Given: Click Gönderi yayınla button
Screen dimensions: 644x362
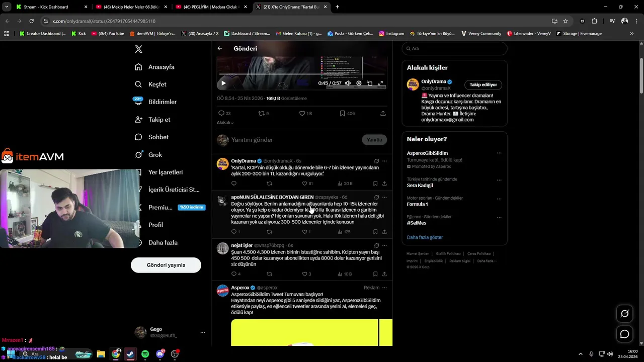Looking at the screenshot, I should pyautogui.click(x=166, y=265).
